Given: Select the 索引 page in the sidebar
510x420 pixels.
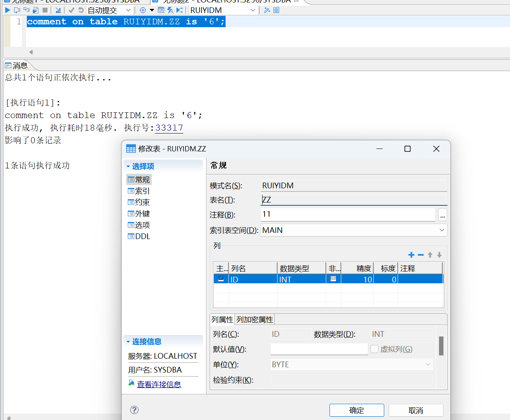Looking at the screenshot, I should point(139,191).
